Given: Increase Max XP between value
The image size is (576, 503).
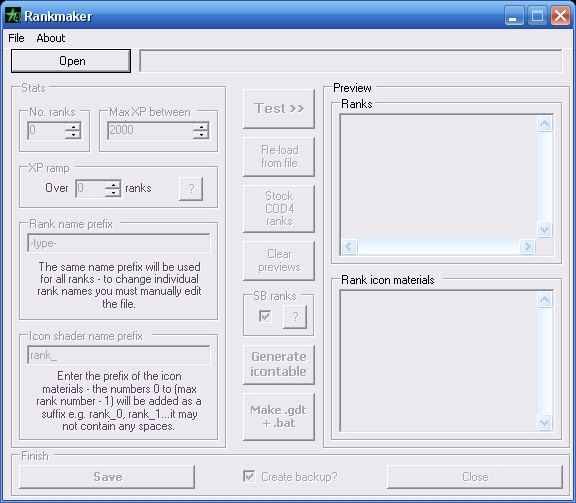Looking at the screenshot, I should pyautogui.click(x=201, y=127).
